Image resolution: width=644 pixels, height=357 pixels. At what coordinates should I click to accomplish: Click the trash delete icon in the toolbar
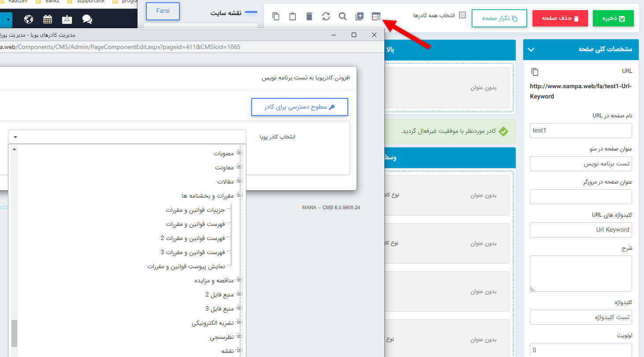(309, 17)
